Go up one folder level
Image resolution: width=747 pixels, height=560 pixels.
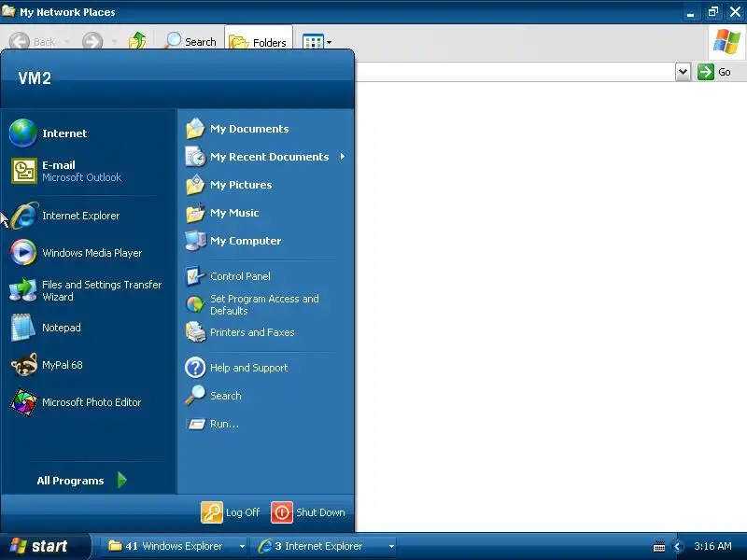(137, 41)
